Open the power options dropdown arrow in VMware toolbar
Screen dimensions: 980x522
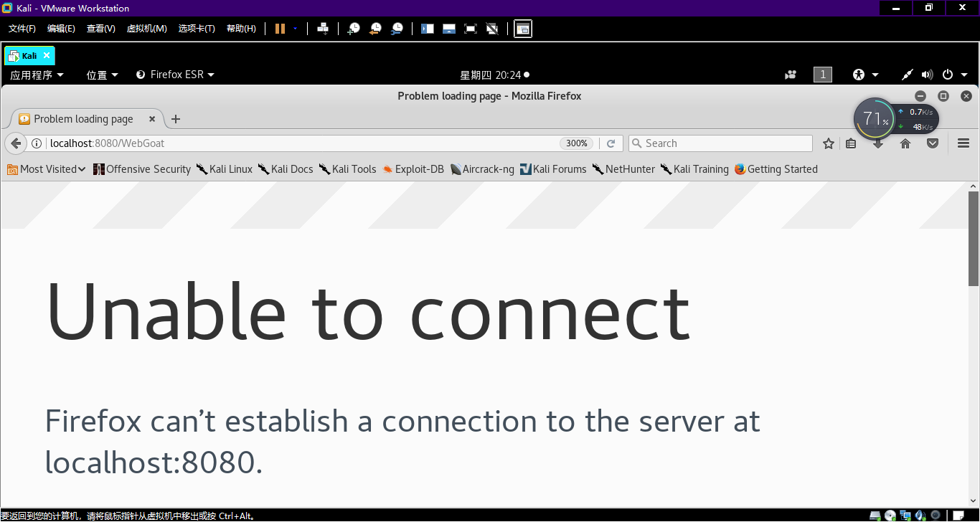[295, 29]
